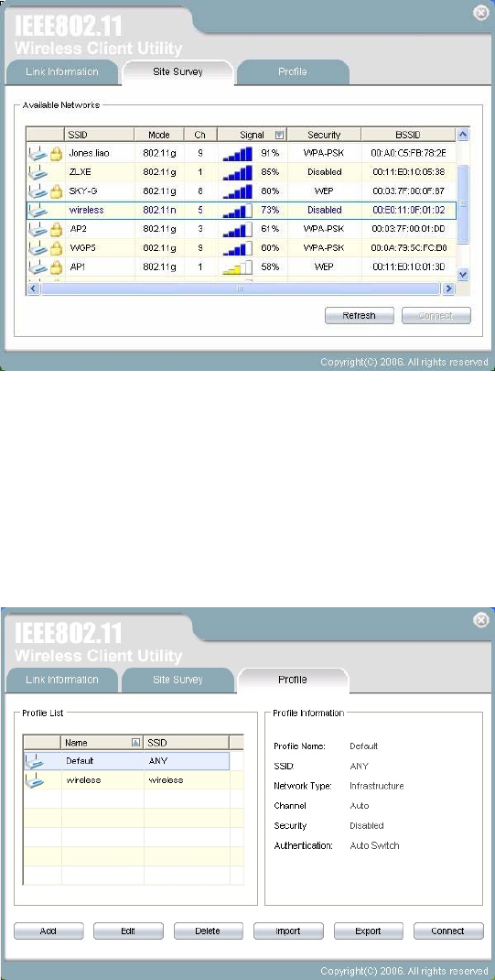This screenshot has width=495, height=980.
Task: Select the ZLXE network name
Action: [x=80, y=172]
